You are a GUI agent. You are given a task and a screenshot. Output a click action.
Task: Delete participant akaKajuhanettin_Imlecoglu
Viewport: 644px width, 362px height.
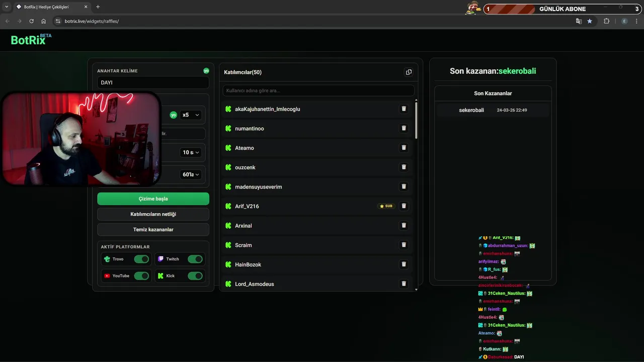point(404,109)
